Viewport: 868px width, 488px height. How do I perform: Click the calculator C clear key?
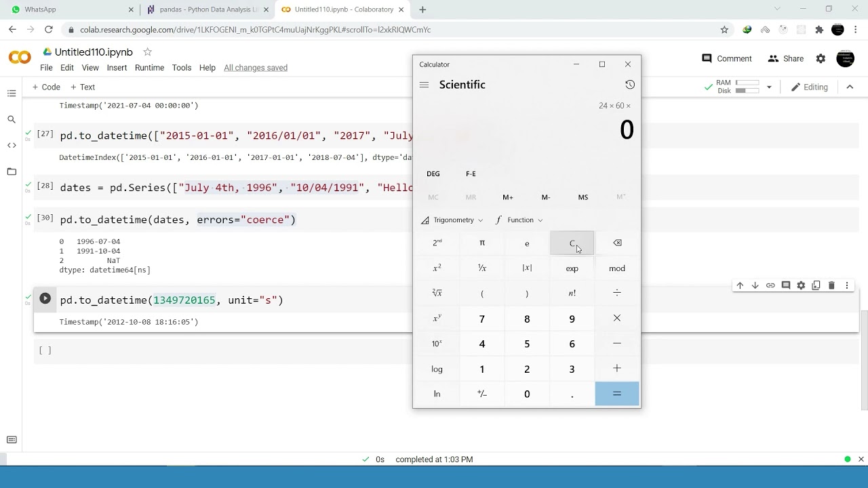572,243
